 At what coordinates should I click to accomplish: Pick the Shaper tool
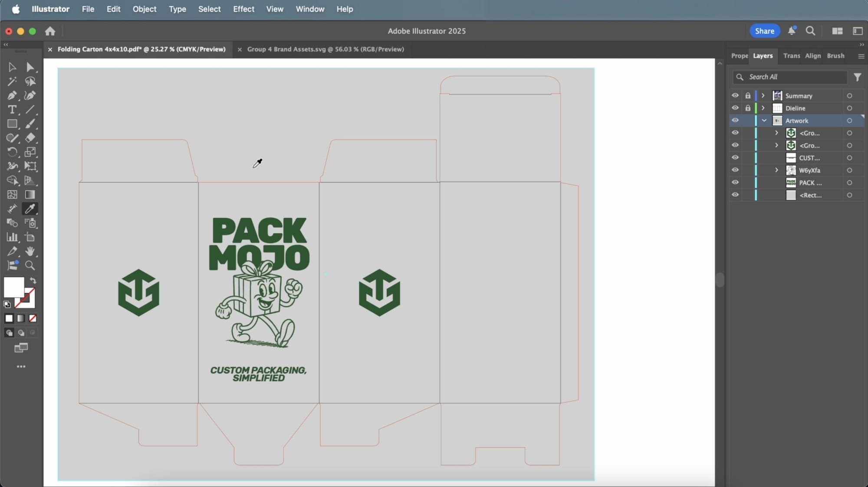tap(12, 138)
